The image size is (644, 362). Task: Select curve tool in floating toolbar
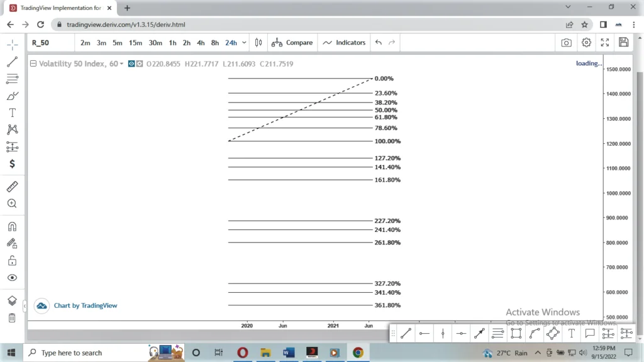point(535,333)
